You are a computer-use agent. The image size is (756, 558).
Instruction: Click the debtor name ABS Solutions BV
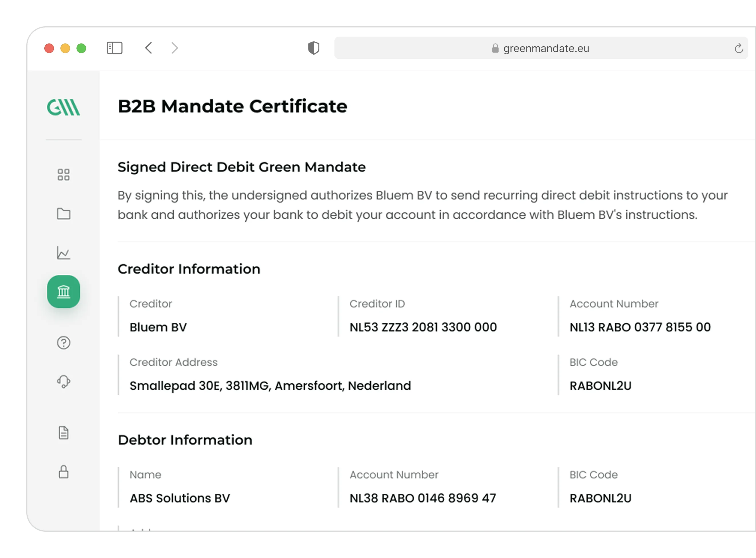[180, 498]
